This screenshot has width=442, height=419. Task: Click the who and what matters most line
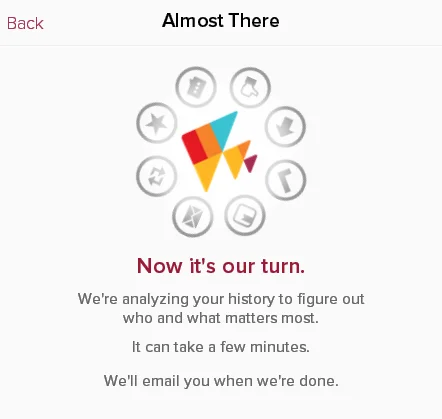tap(221, 318)
